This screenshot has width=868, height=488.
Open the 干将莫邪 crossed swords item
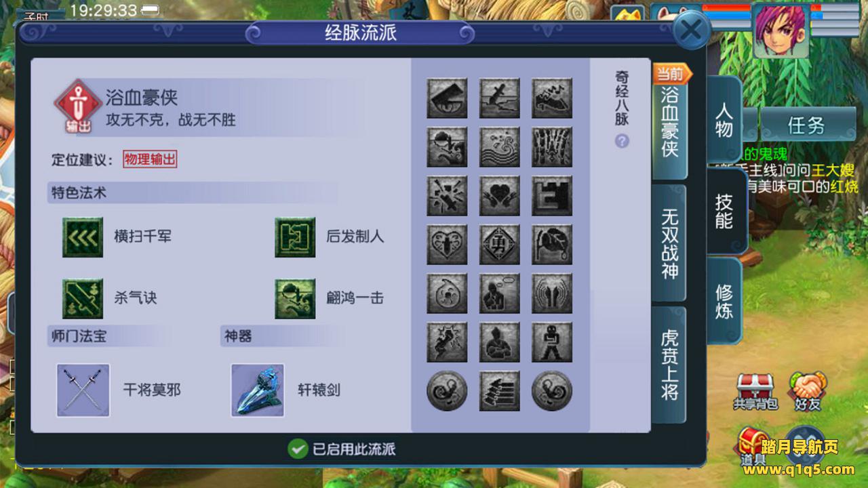(83, 390)
